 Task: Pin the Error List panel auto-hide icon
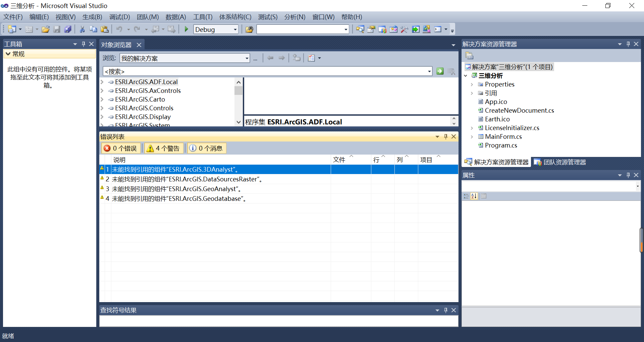click(x=446, y=136)
